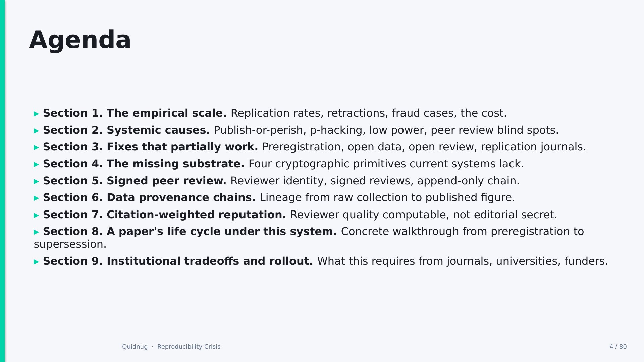Click the triangle bullet before Section 1
This screenshot has width=644, height=362.
click(37, 114)
